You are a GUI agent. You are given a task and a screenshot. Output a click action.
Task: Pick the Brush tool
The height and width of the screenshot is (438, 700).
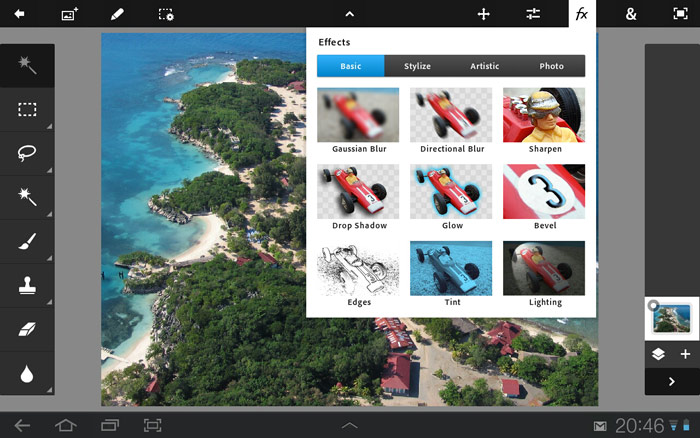27,241
